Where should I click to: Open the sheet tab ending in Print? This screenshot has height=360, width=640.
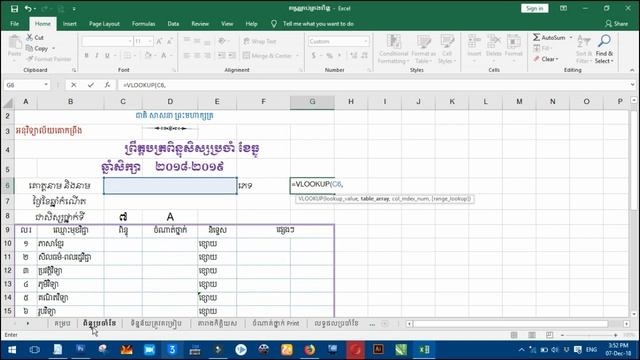(x=276, y=323)
